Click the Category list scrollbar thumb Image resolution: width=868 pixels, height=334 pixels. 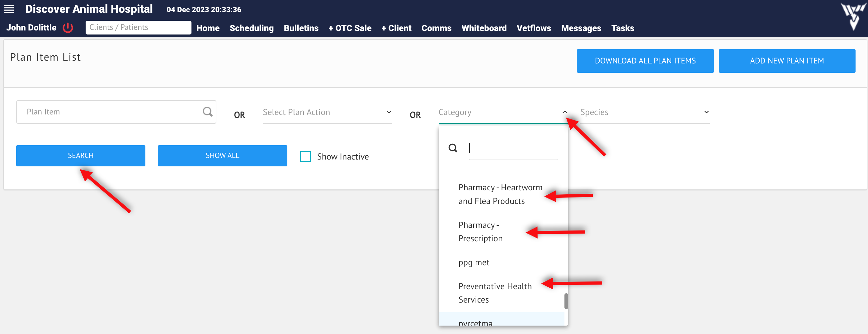(566, 301)
